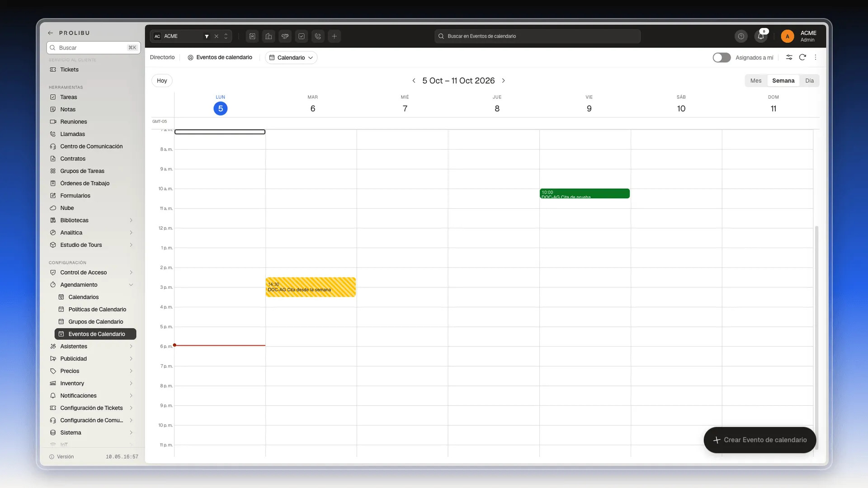Open the phone calls icon in toolbar

click(x=318, y=36)
